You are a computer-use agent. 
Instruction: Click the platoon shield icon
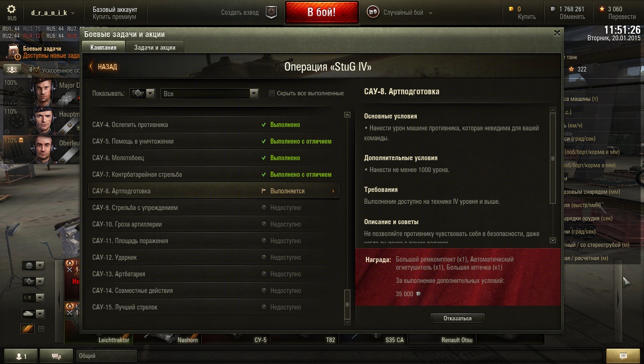tap(271, 12)
